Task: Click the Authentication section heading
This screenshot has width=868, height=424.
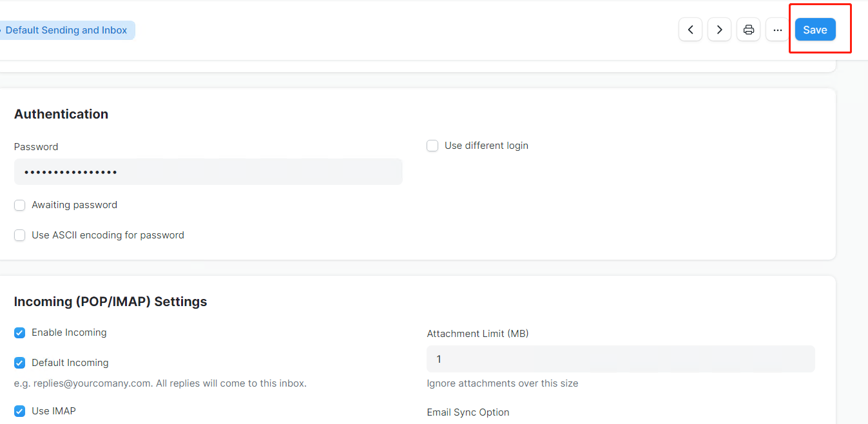Action: point(61,114)
